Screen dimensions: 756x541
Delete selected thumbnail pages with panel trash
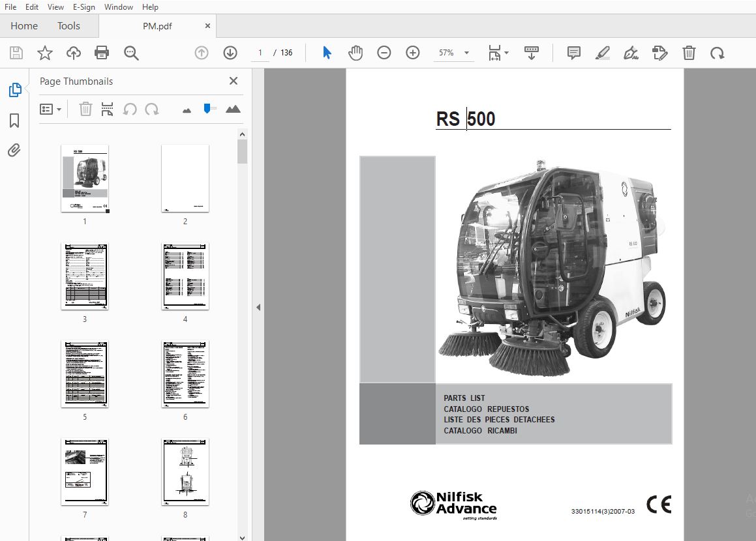pos(85,110)
